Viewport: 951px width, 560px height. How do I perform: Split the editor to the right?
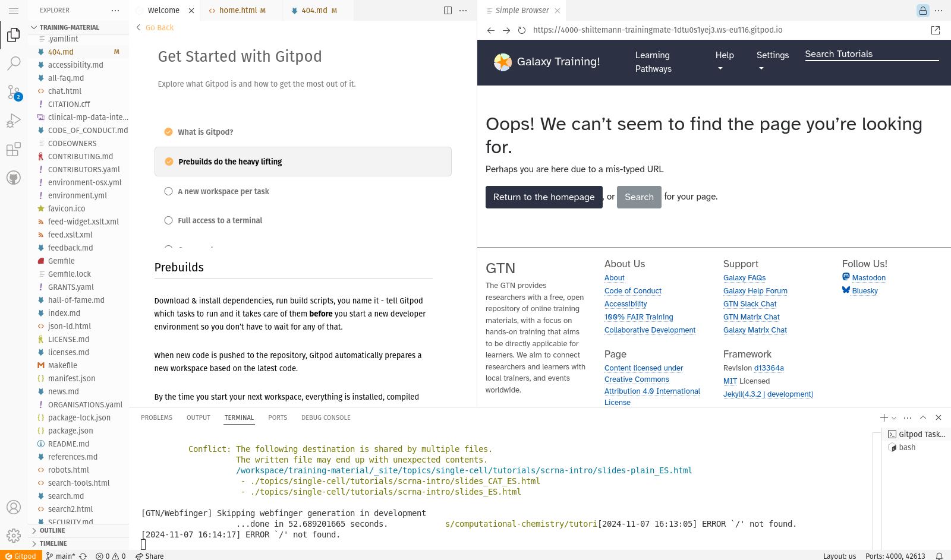(x=448, y=11)
